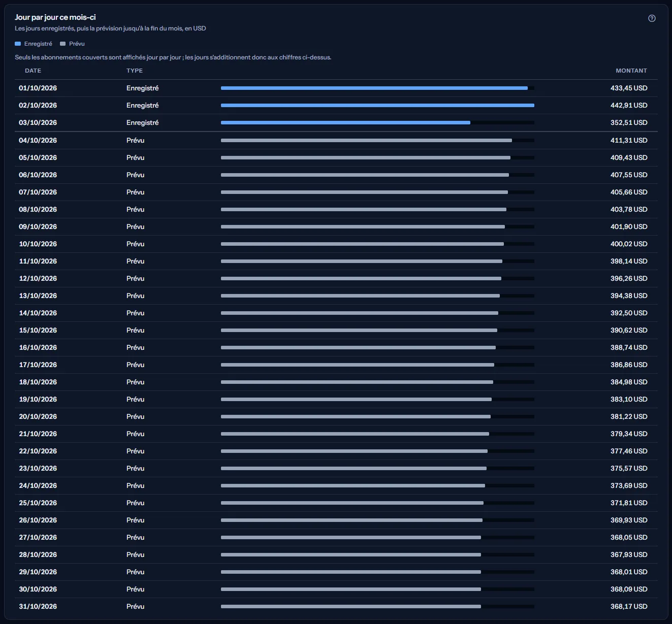Click the amount 442,91 USD
The image size is (672, 624).
pos(629,105)
